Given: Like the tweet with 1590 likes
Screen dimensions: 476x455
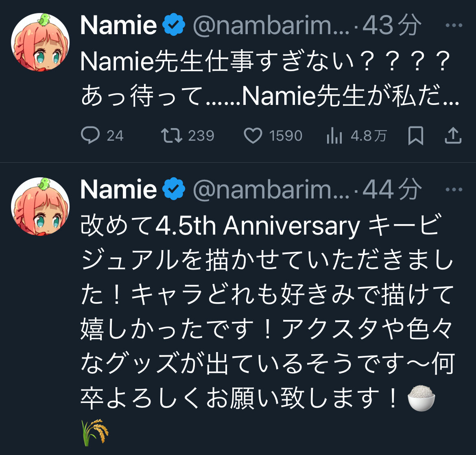Looking at the screenshot, I should [x=253, y=136].
